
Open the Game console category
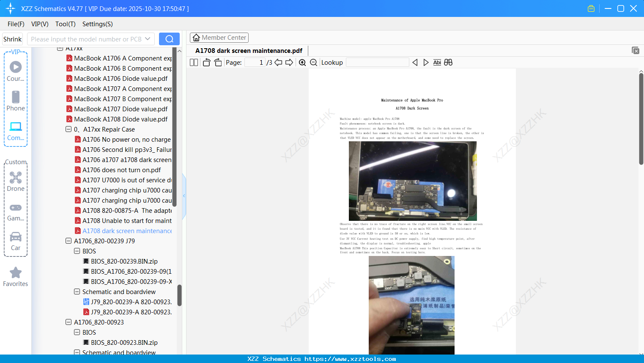click(x=16, y=212)
